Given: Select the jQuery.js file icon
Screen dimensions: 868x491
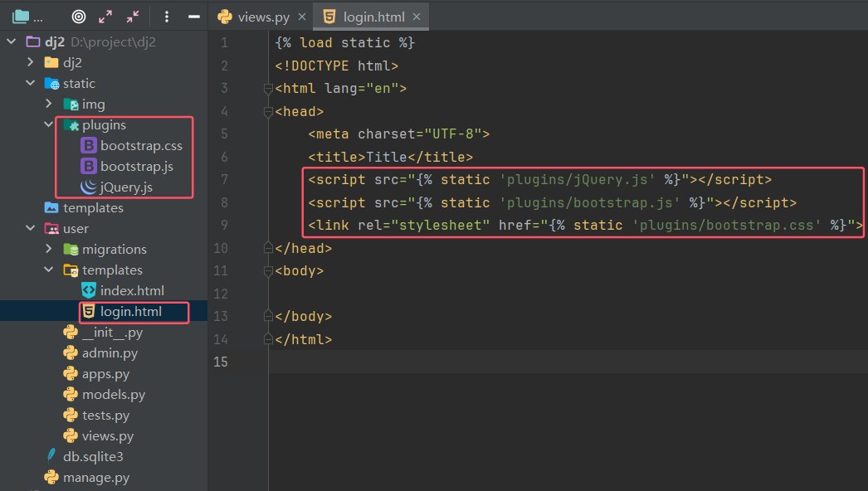Looking at the screenshot, I should (89, 187).
